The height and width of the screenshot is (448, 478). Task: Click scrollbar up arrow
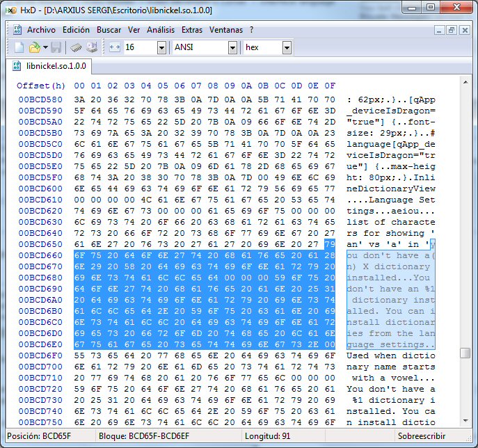coord(465,82)
